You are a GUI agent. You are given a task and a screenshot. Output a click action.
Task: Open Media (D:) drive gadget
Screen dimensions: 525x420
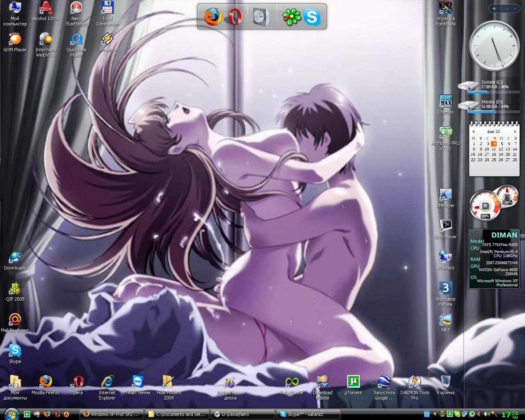tap(488, 105)
